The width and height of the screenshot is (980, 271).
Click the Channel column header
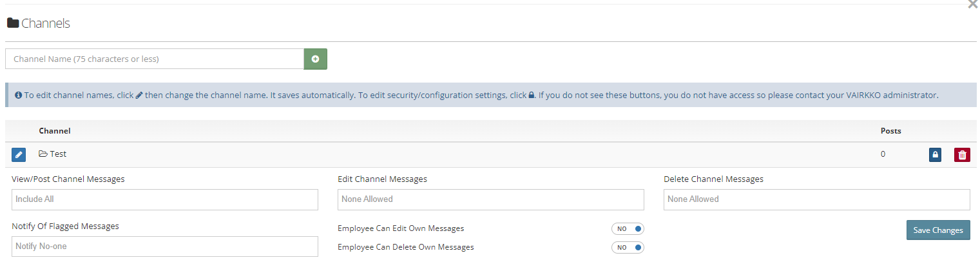(55, 131)
